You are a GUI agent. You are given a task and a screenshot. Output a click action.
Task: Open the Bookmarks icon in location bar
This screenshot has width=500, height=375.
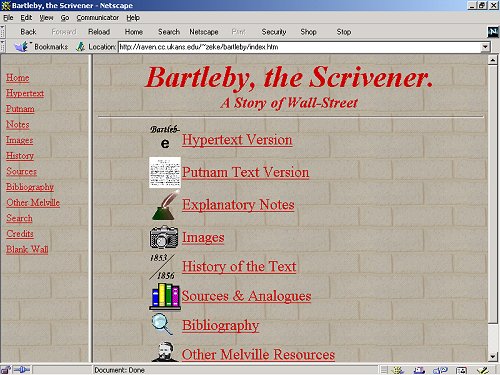click(22, 47)
